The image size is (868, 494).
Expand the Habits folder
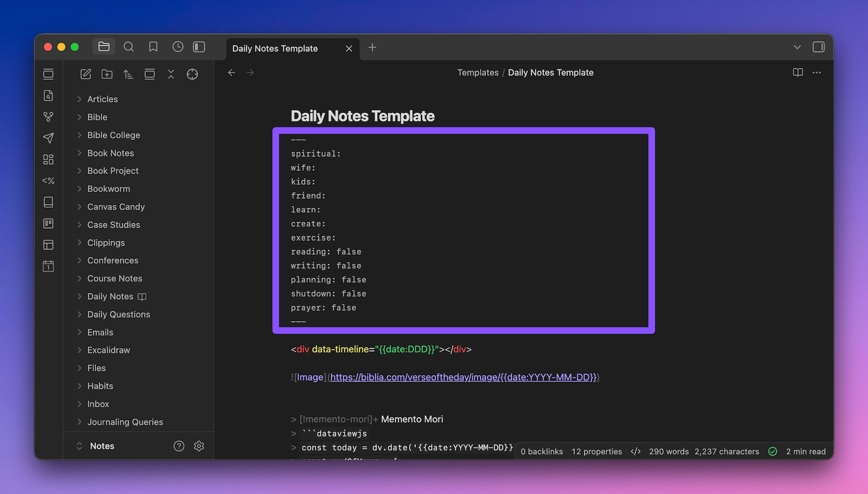(x=79, y=386)
